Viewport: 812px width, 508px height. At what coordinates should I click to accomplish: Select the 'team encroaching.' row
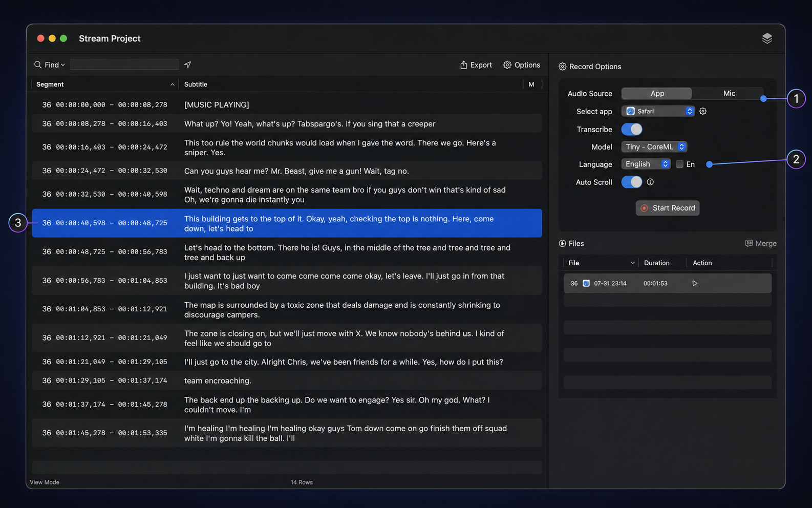coord(287,380)
